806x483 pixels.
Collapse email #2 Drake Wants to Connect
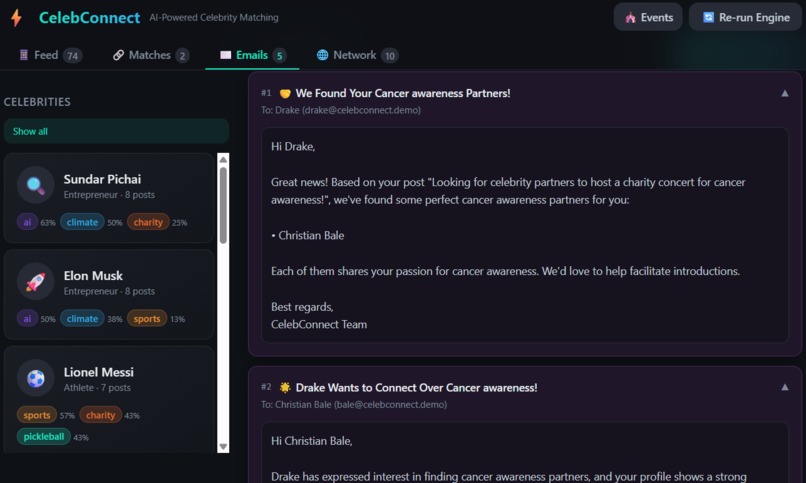point(784,387)
